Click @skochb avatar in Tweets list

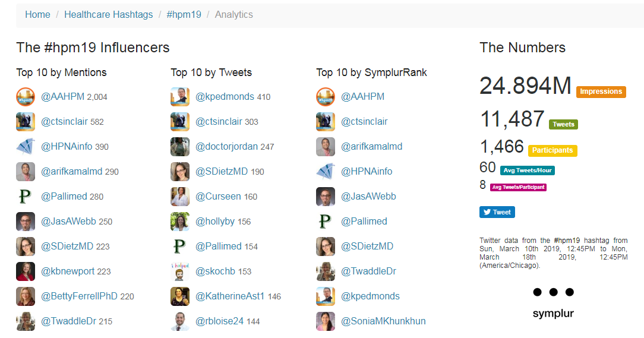click(x=180, y=271)
